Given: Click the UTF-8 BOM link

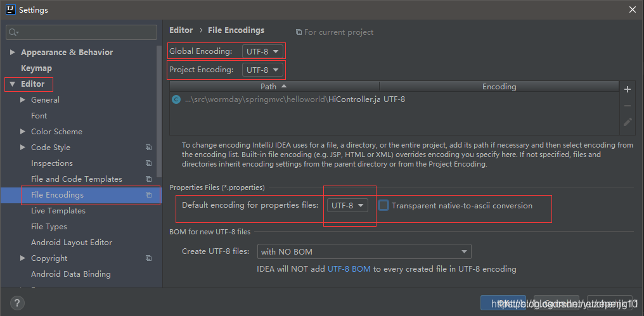Looking at the screenshot, I should click(349, 269).
